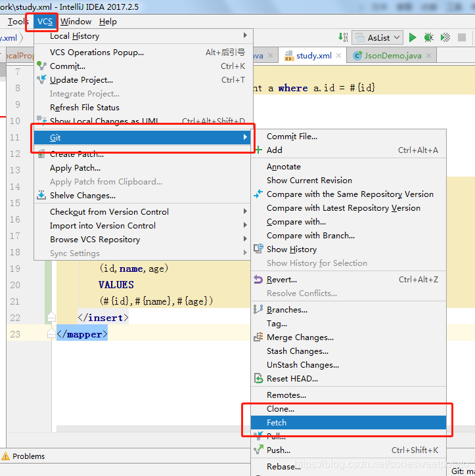Image resolution: width=475 pixels, height=476 pixels.
Task: Click the green Run button in toolbar
Action: [413, 37]
